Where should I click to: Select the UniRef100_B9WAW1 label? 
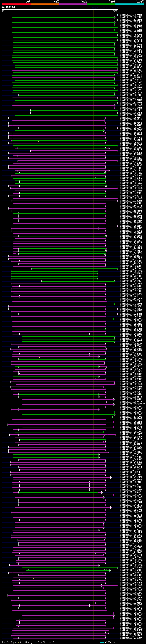pos(131,376)
